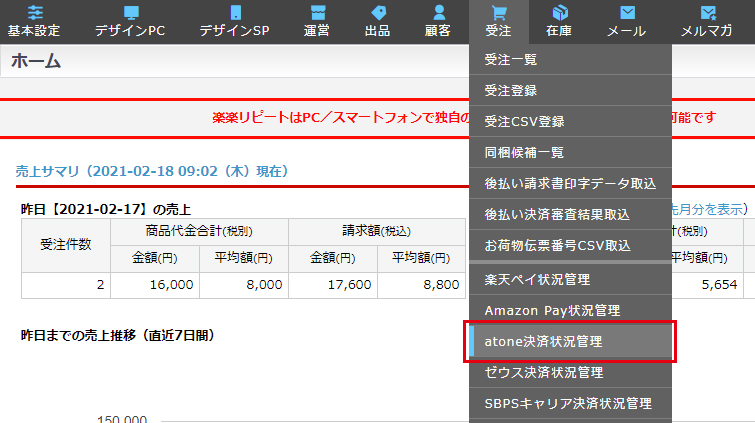The width and height of the screenshot is (755, 423).
Task: Select ゼウス決済状況管理 menu entry
Action: click(x=570, y=372)
